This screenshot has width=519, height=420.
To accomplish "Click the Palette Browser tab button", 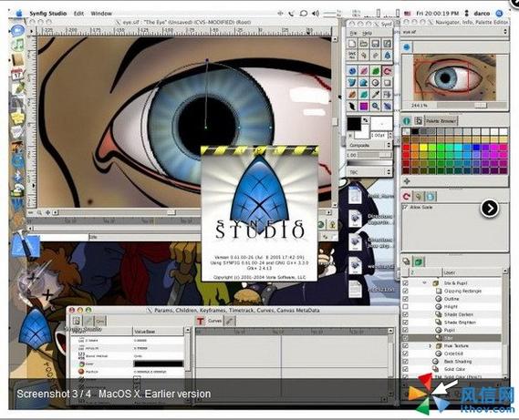I will coord(441,121).
